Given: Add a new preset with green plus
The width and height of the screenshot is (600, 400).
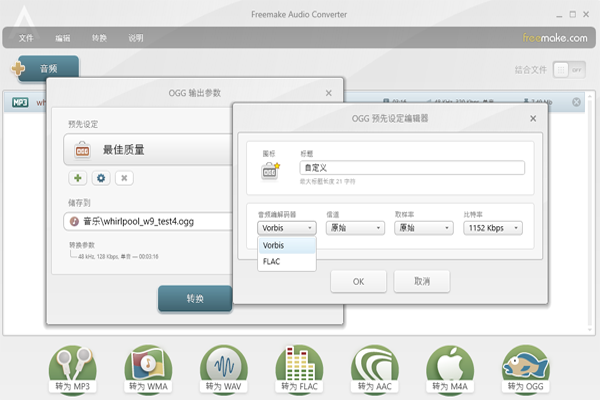Looking at the screenshot, I should tap(78, 178).
